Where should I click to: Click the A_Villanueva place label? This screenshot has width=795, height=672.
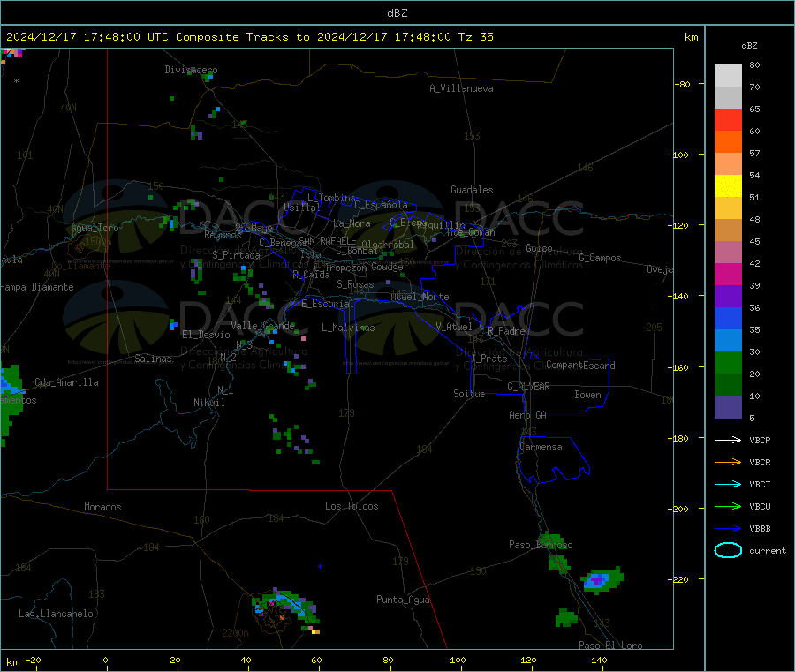click(x=461, y=88)
